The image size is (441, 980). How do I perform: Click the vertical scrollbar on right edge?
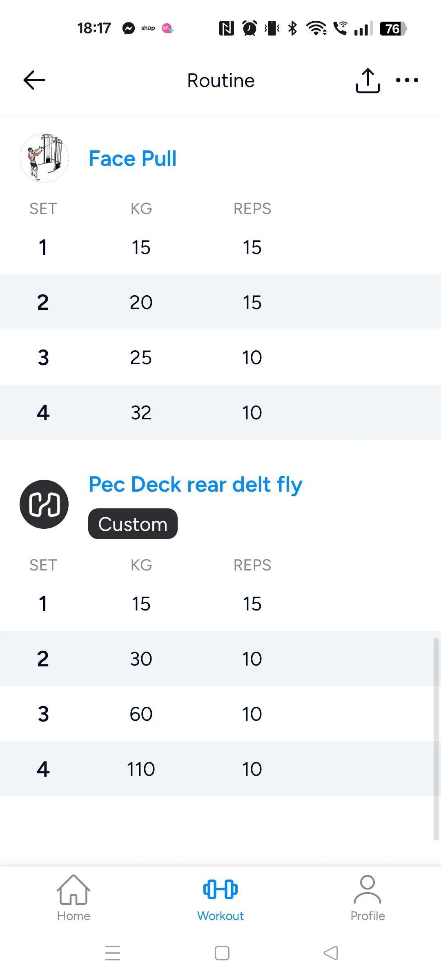436,739
